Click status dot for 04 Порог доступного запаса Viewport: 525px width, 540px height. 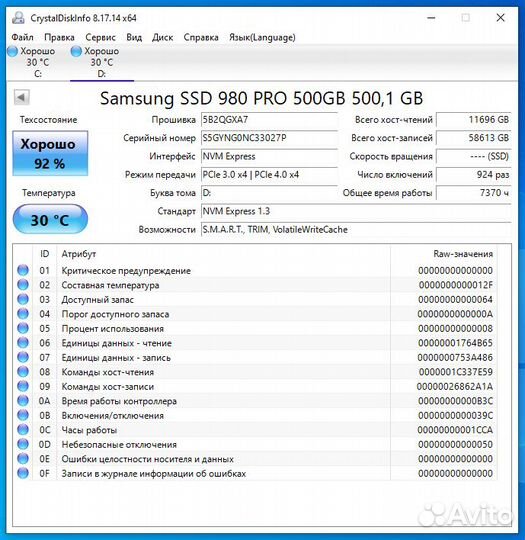click(x=23, y=313)
